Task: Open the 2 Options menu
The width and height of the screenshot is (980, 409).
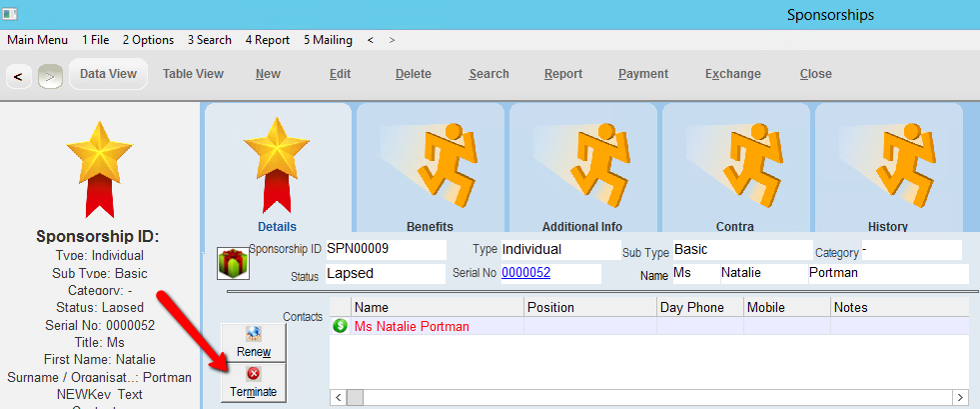Action: click(x=148, y=40)
